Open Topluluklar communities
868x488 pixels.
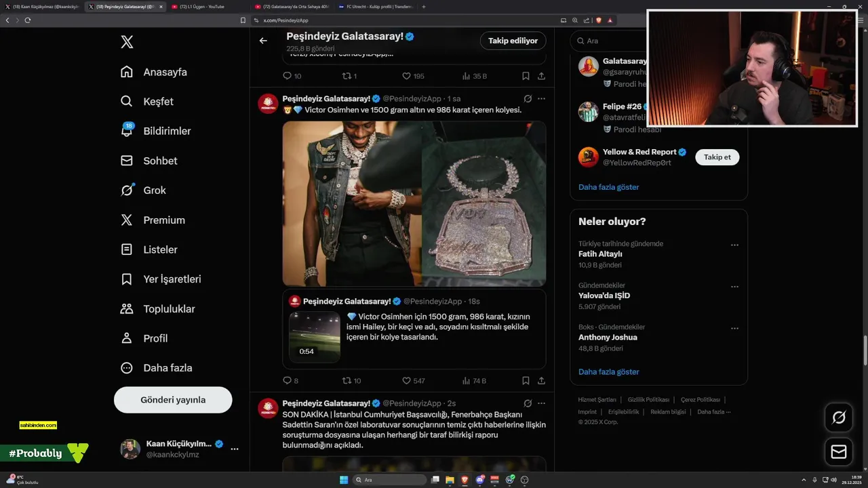point(158,309)
